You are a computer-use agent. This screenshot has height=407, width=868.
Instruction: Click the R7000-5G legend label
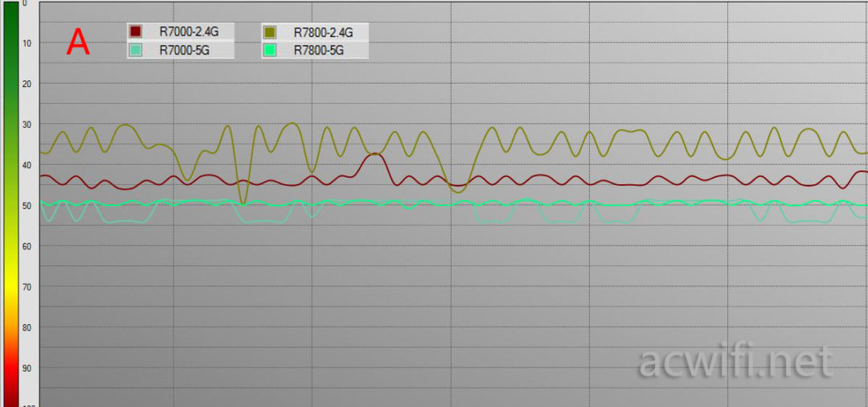click(184, 50)
